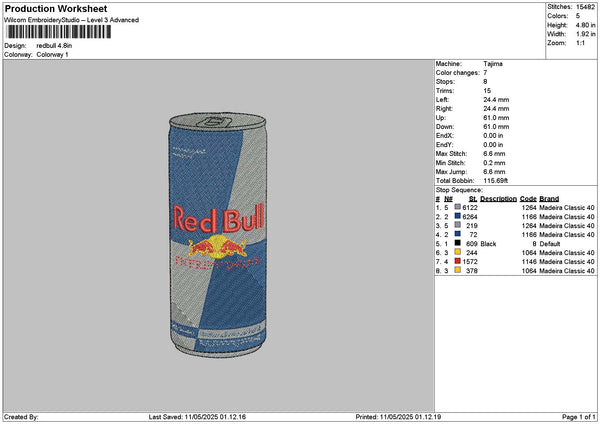This screenshot has height=424, width=600.
Task: Select the blue swatch in stop row 4
Action: 457,234
